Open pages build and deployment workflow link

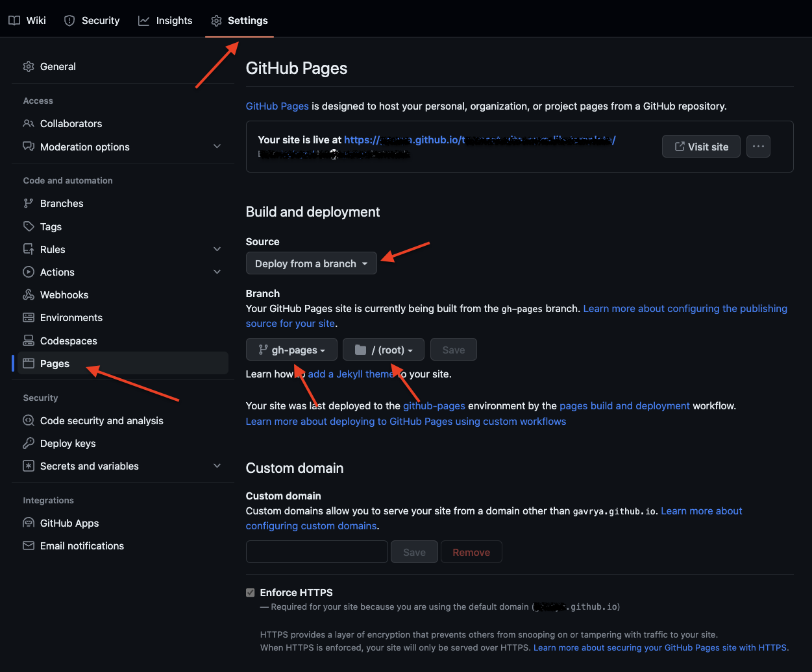point(624,405)
